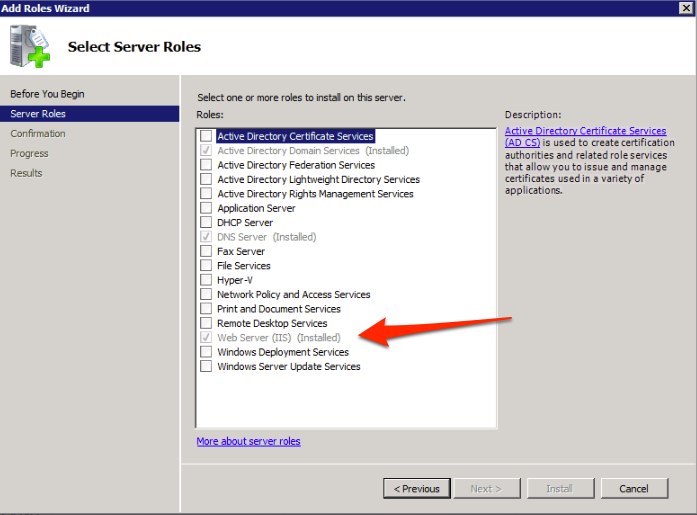Image resolution: width=697 pixels, height=515 pixels.
Task: Select the Server Roles step
Action: click(x=89, y=114)
